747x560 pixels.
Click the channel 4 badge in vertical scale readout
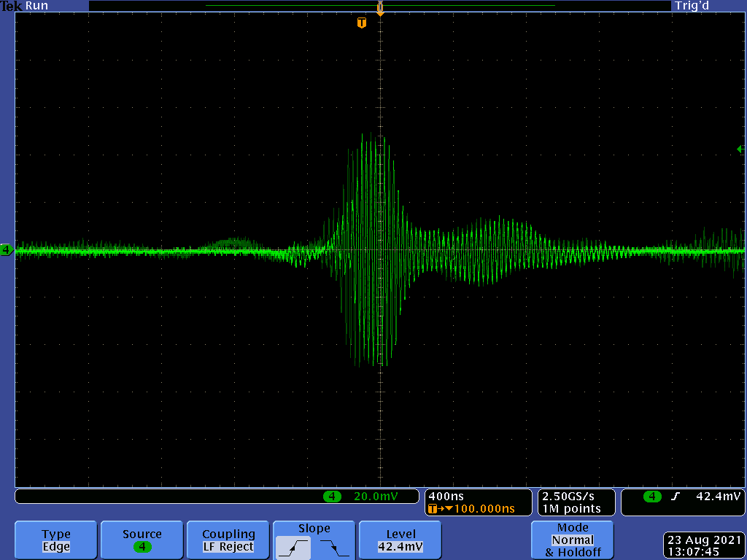(332, 497)
